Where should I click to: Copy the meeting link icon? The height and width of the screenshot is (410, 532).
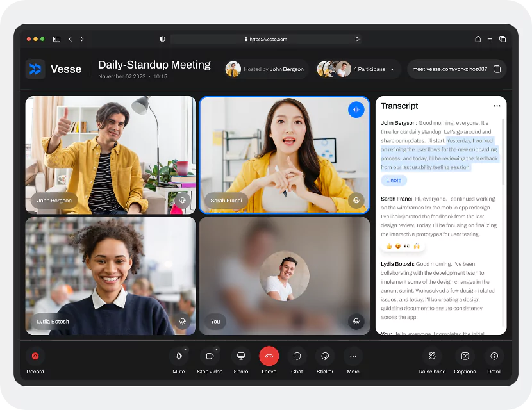tap(497, 69)
